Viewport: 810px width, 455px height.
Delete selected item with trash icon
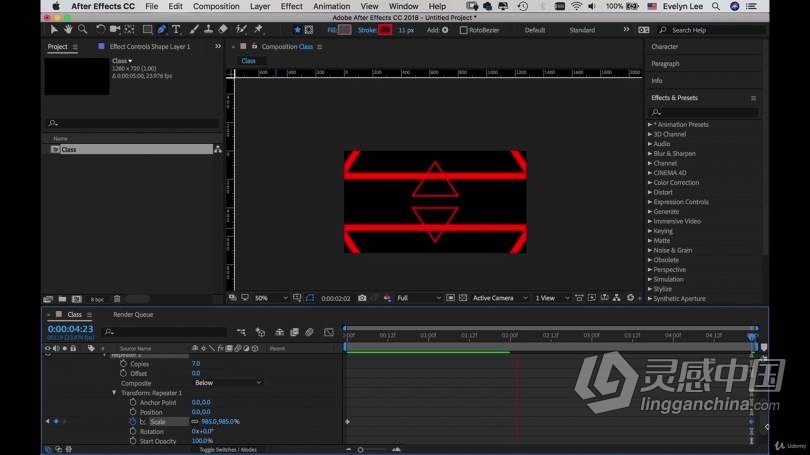[117, 298]
